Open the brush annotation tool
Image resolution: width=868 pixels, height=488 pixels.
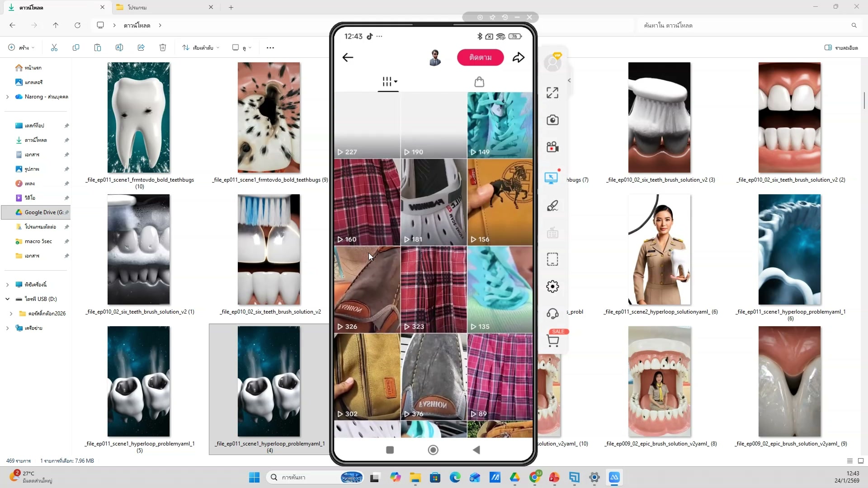552,206
